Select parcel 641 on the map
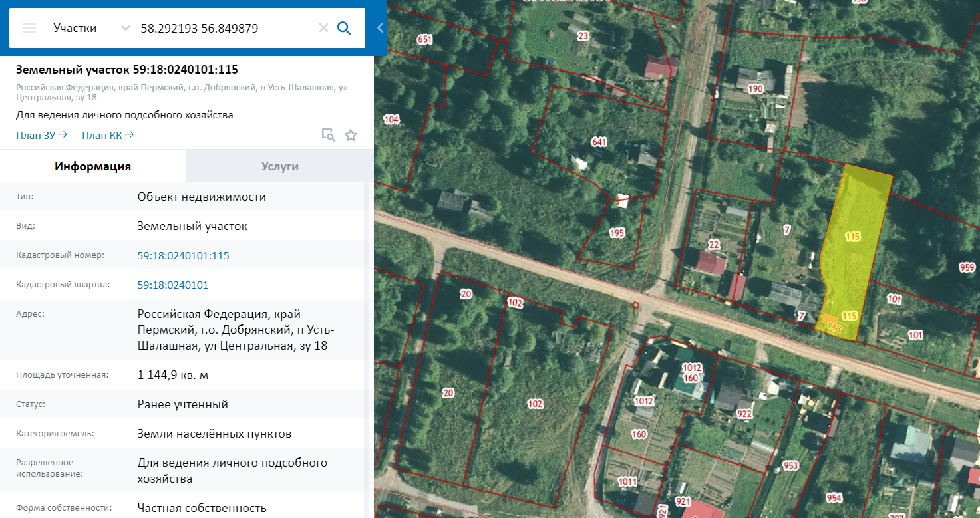 pyautogui.click(x=599, y=142)
